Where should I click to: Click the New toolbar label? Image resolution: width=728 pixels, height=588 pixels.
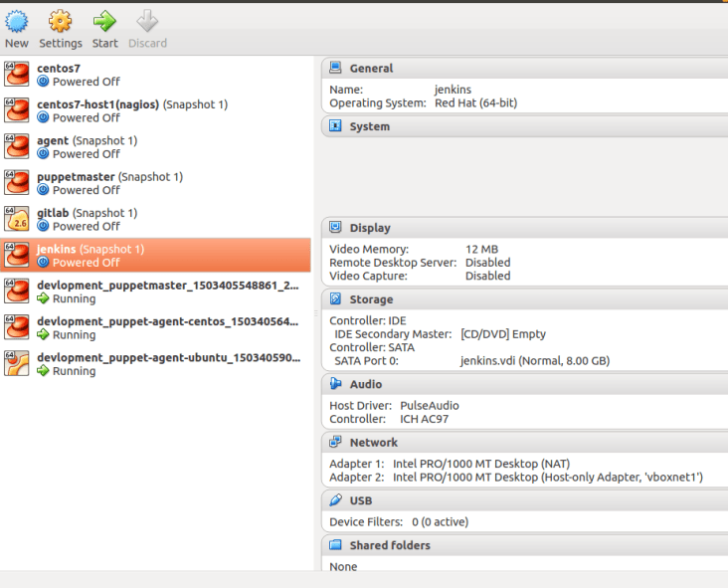pyautogui.click(x=17, y=43)
